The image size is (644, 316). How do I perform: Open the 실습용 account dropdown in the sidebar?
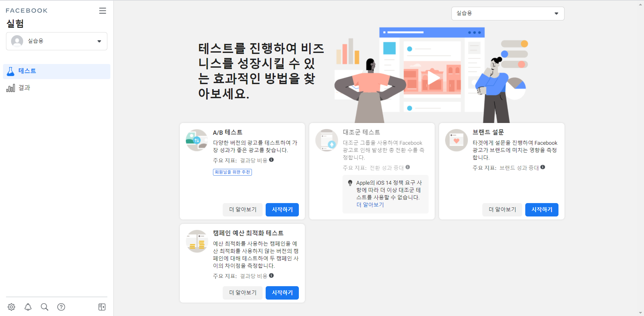click(57, 41)
